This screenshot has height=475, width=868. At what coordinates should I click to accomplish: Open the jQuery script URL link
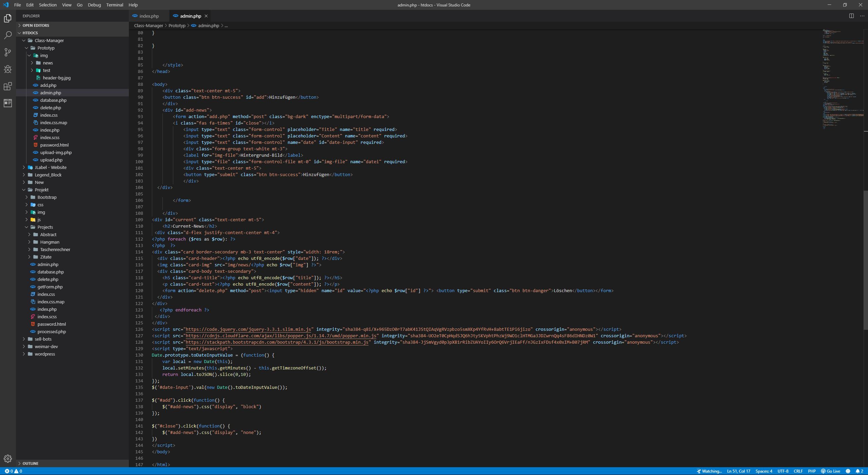248,329
